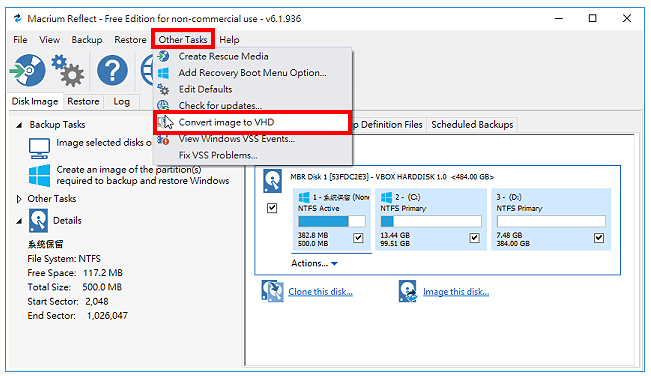Select the 3 - (D:) NTFS Primary partition
The width and height of the screenshot is (651, 376).
[551, 219]
